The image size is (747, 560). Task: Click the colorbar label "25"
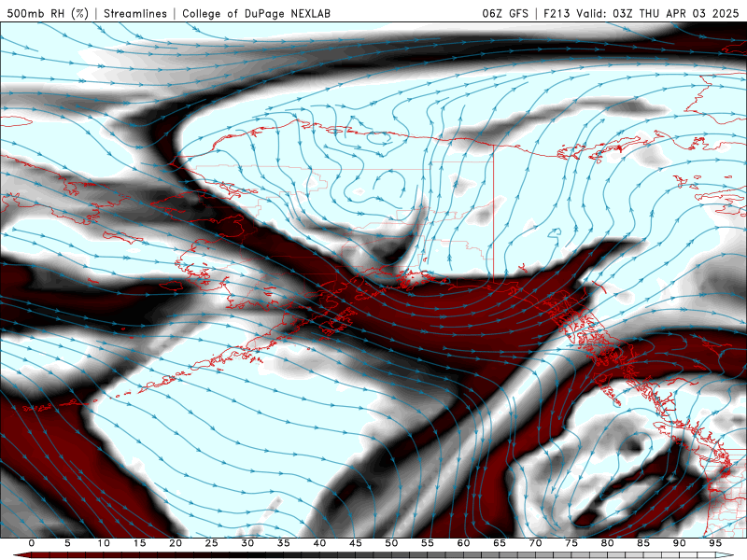212,543
